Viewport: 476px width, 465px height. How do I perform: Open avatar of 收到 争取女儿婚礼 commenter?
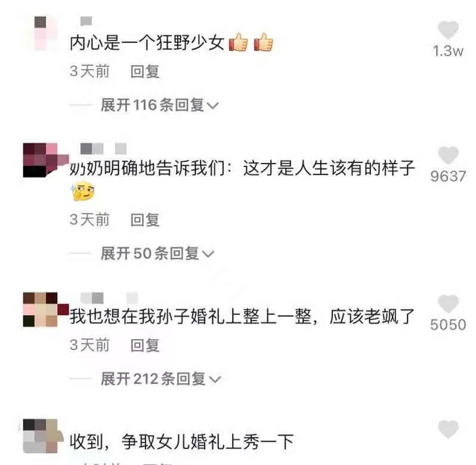(42, 436)
